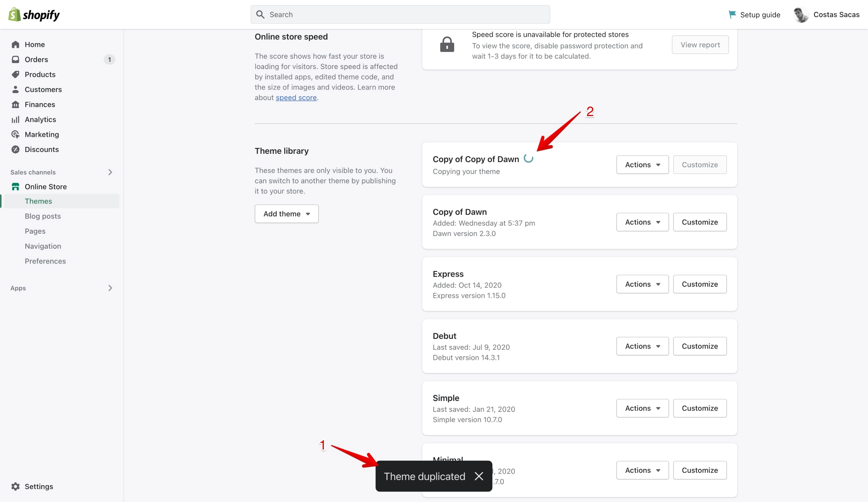The image size is (868, 502).
Task: Click the Orders count badge
Action: tap(109, 59)
